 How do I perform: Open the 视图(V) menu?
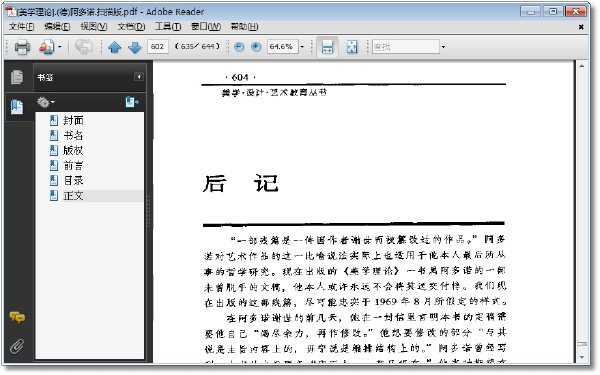94,26
